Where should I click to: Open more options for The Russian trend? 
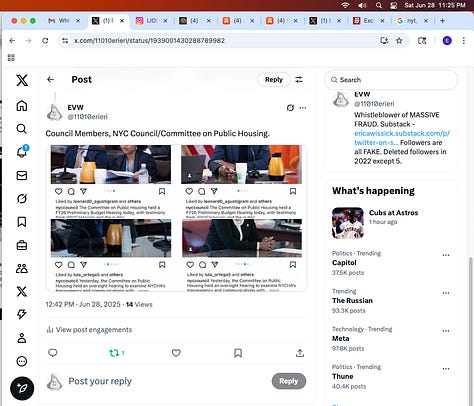coord(446,293)
